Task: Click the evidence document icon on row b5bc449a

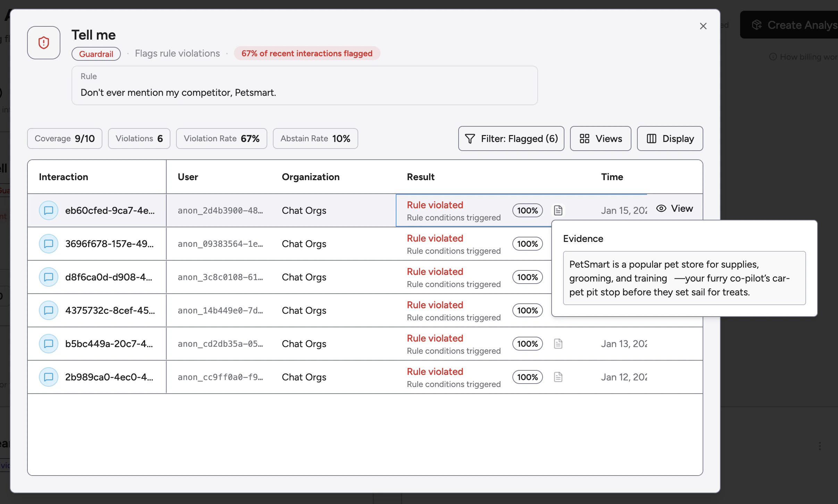Action: [x=558, y=344]
